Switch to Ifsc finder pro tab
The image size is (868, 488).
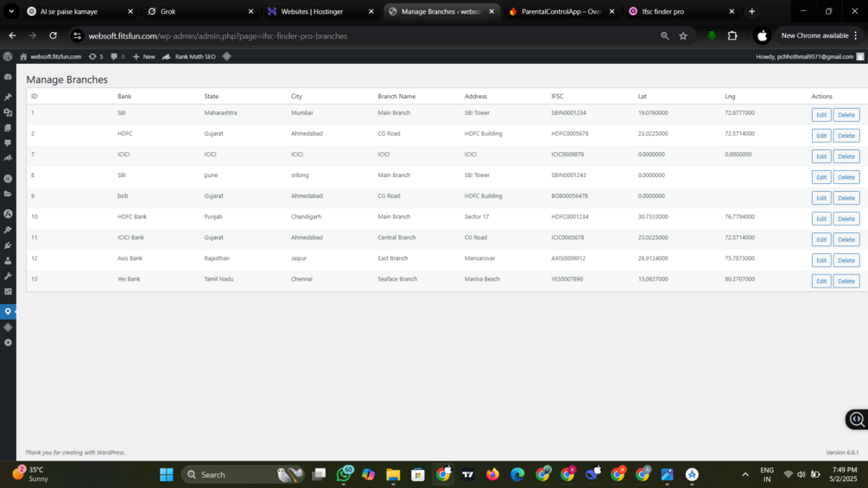click(x=682, y=11)
